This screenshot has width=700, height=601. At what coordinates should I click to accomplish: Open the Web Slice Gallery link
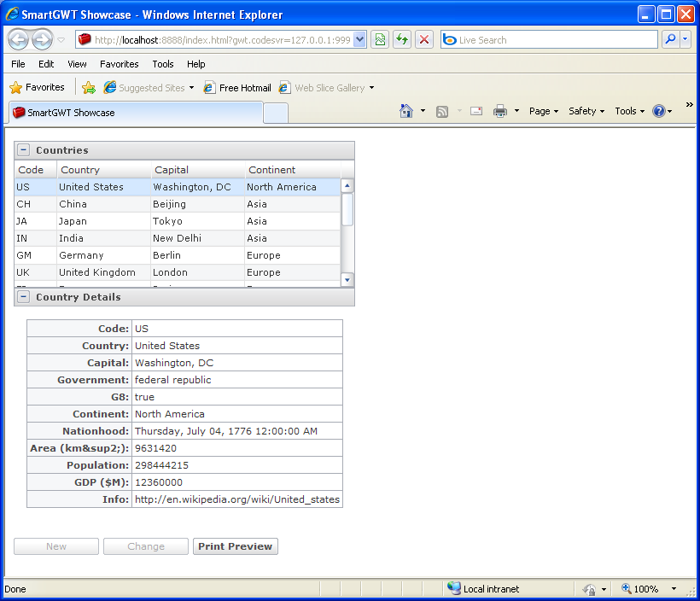coord(326,88)
